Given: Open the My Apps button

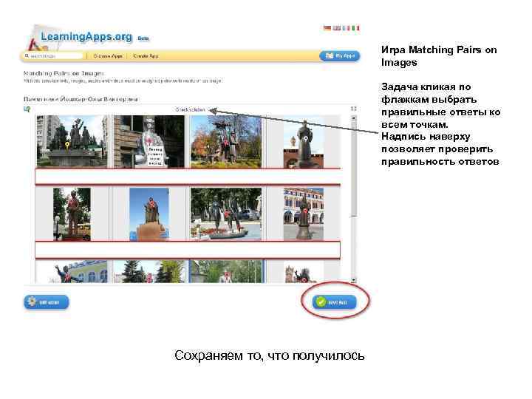Looking at the screenshot, I should click(340, 56).
